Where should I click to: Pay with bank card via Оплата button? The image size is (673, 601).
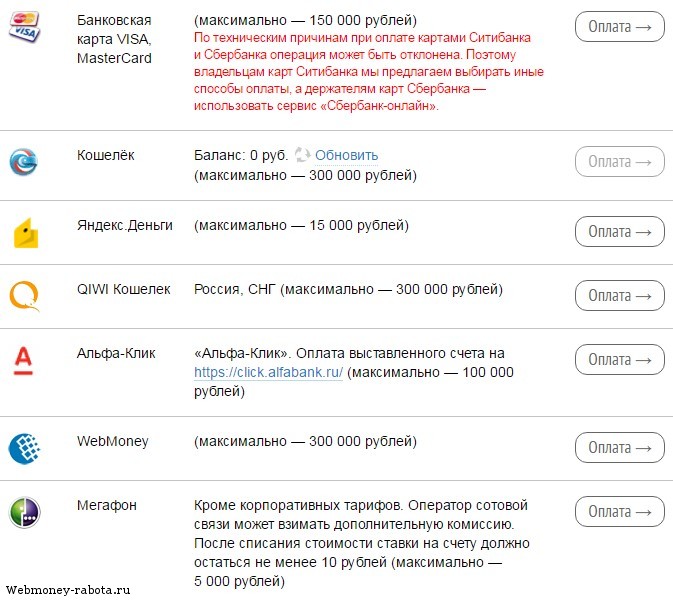[619, 27]
